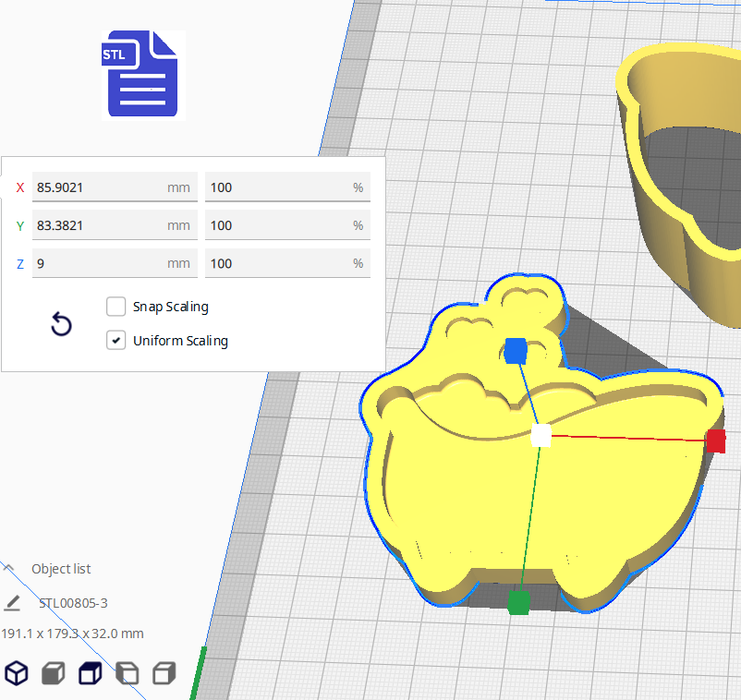Screen dimensions: 741x700
Task: Collapse the Object list chevron
Action: [x=9, y=568]
